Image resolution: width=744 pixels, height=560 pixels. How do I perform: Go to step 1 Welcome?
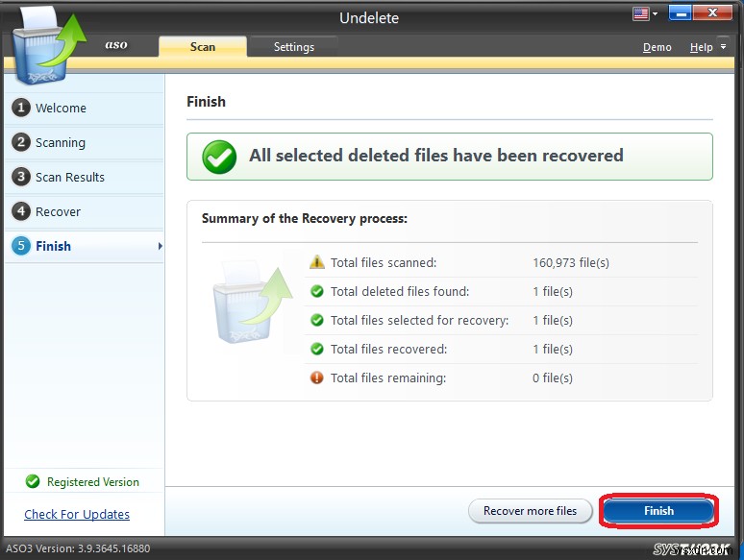pos(60,109)
